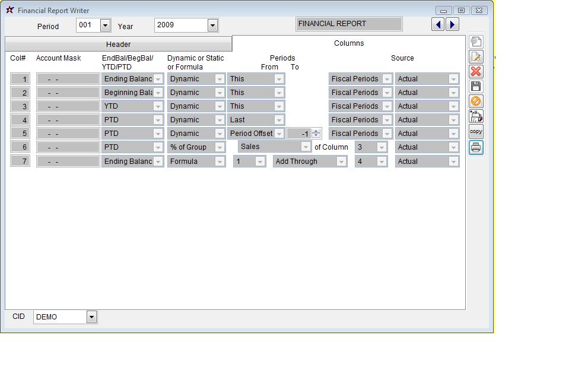Go to previous report with left arrow
588x383 pixels.
pyautogui.click(x=438, y=24)
